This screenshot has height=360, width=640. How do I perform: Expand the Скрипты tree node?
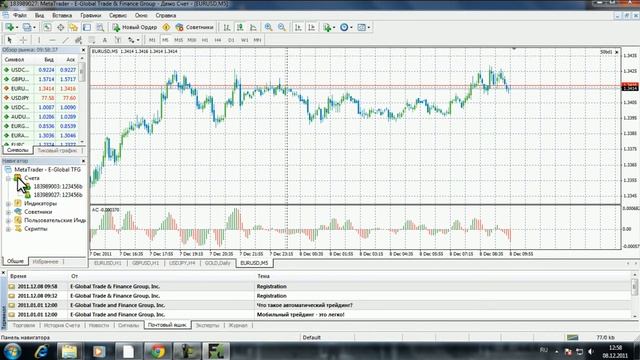[x=8, y=229]
